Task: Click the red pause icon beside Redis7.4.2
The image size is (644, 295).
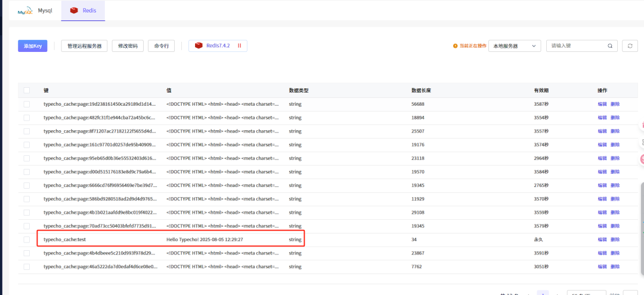Action: tap(240, 45)
